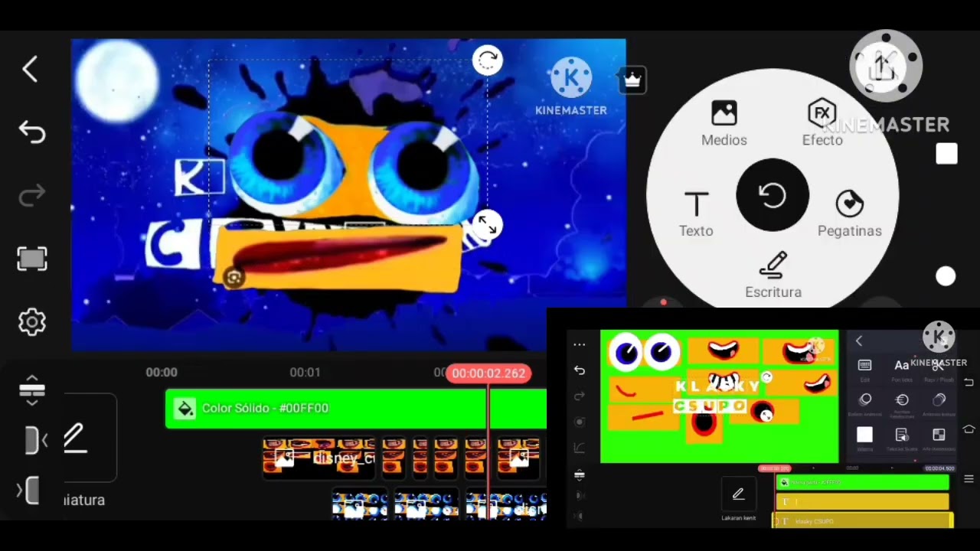980x551 pixels.
Task: Click the rotate handle in inset preview
Action: point(766,377)
